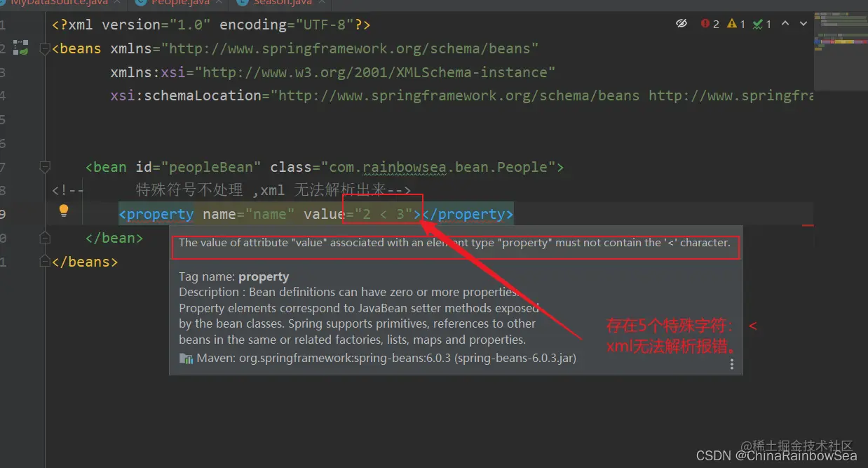The width and height of the screenshot is (868, 468).
Task: Collapse the peopleBean element fold marker
Action: pyautogui.click(x=45, y=167)
